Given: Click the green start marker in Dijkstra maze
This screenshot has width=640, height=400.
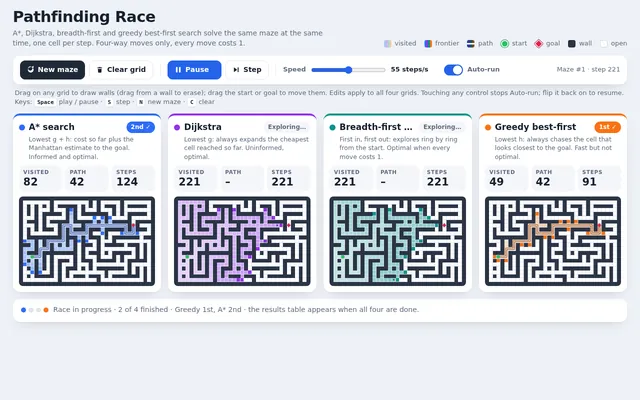Looking at the screenshot, I should pyautogui.click(x=187, y=257).
